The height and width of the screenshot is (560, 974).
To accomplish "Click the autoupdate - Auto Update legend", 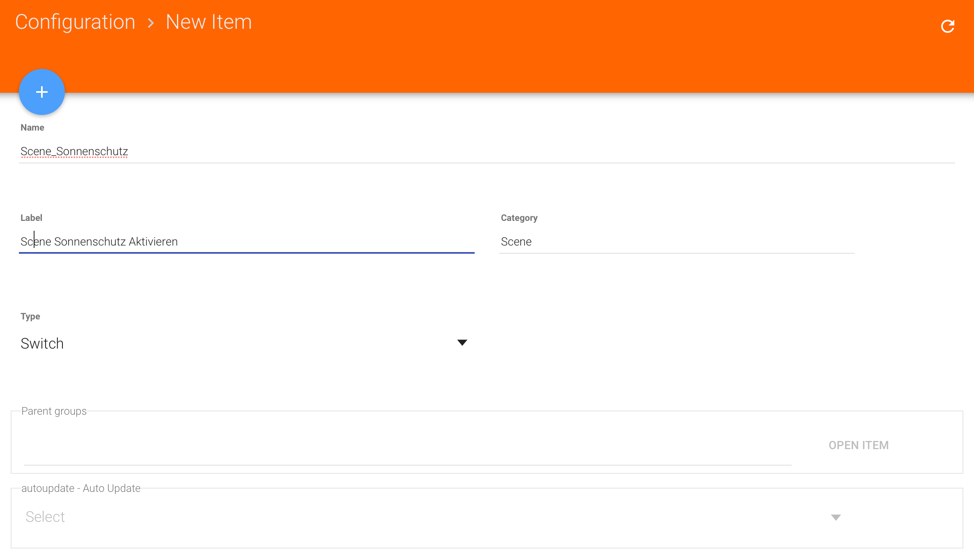I will tap(81, 488).
